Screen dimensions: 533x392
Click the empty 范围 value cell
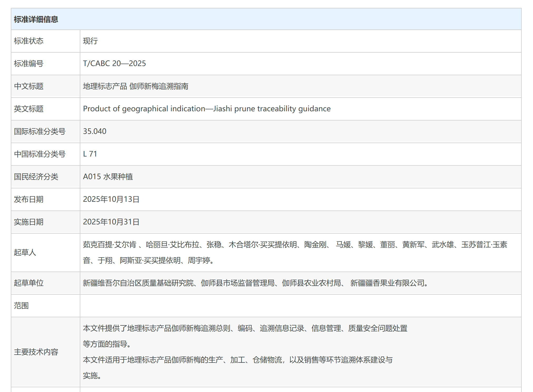[x=300, y=306]
